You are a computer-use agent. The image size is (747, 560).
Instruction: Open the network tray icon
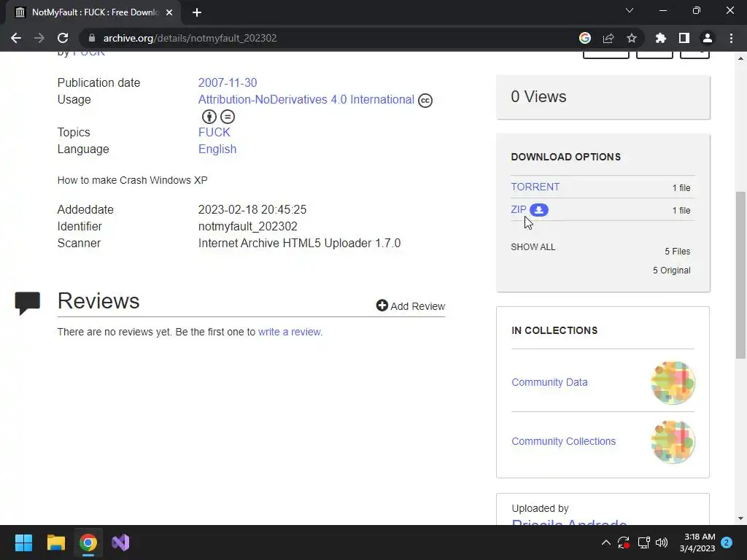[x=643, y=542]
